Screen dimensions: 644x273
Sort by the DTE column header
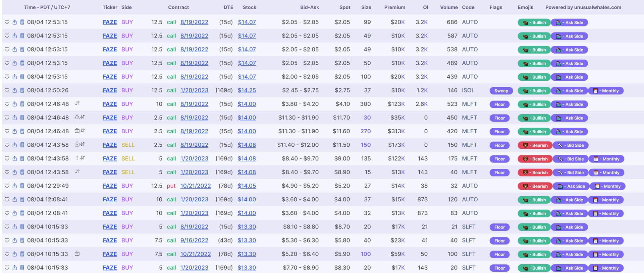tap(228, 7)
